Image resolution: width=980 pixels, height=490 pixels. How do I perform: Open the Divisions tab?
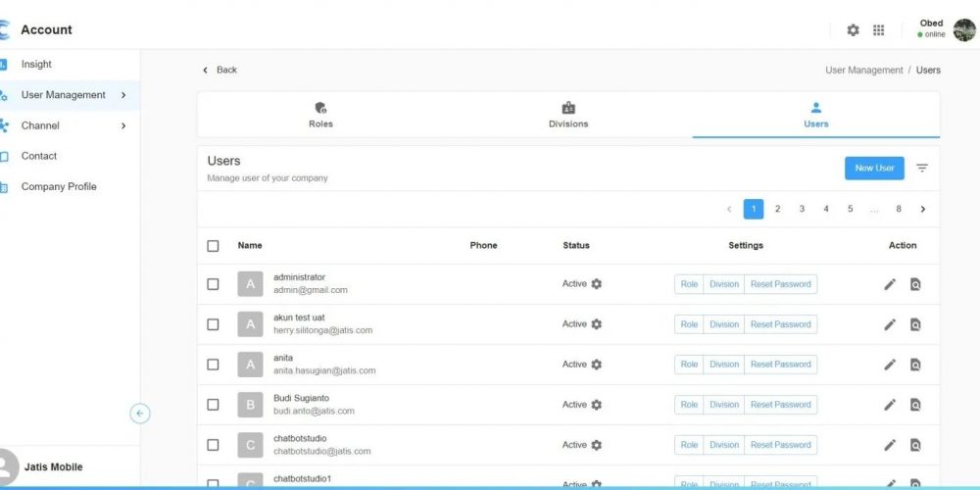pyautogui.click(x=568, y=115)
